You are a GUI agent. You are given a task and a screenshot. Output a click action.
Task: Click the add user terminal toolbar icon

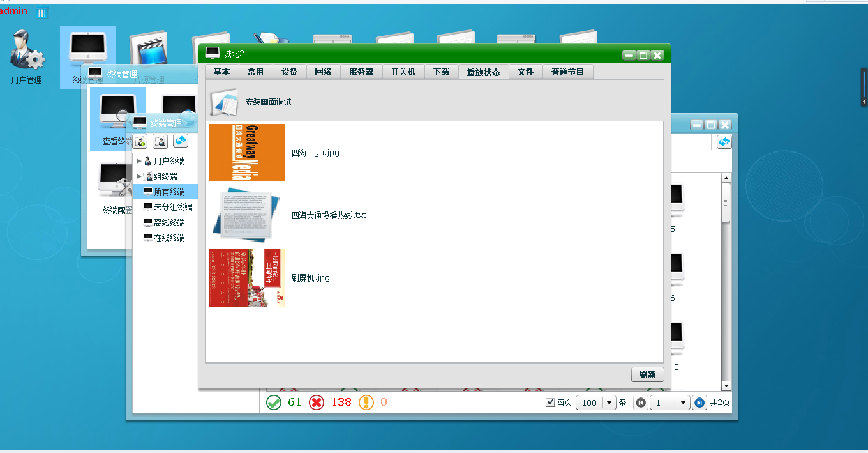[x=140, y=141]
